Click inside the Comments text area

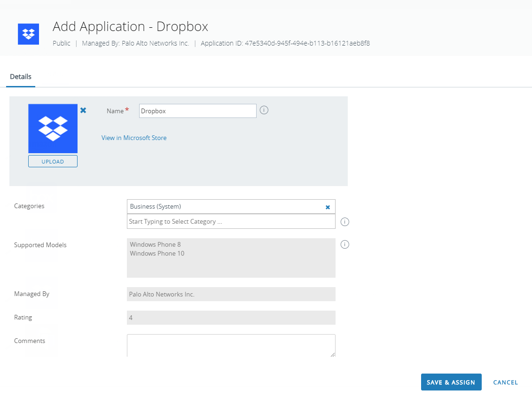(231, 345)
